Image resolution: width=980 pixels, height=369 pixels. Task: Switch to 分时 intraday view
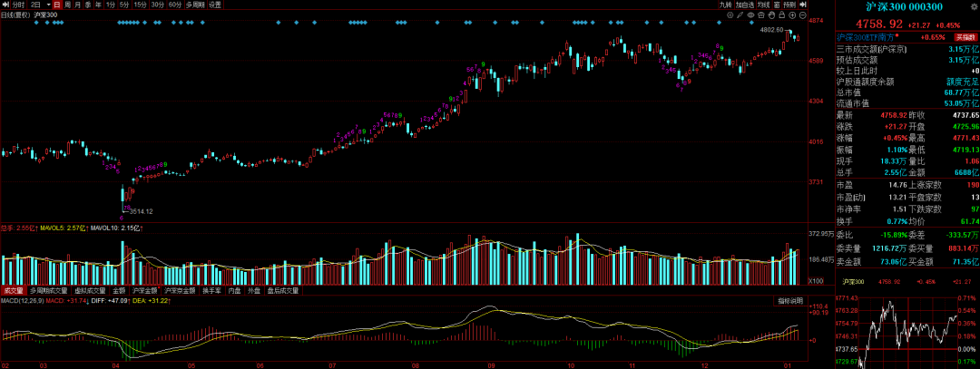tap(19, 5)
